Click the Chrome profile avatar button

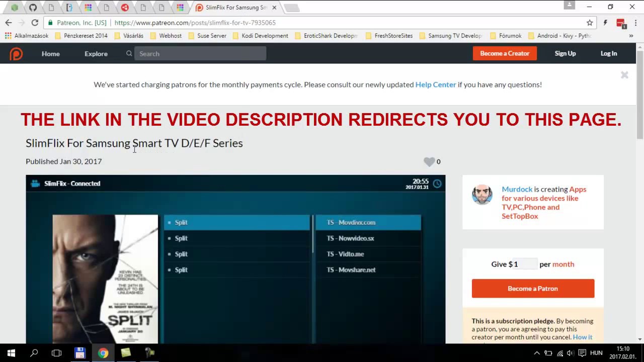pos(570,5)
